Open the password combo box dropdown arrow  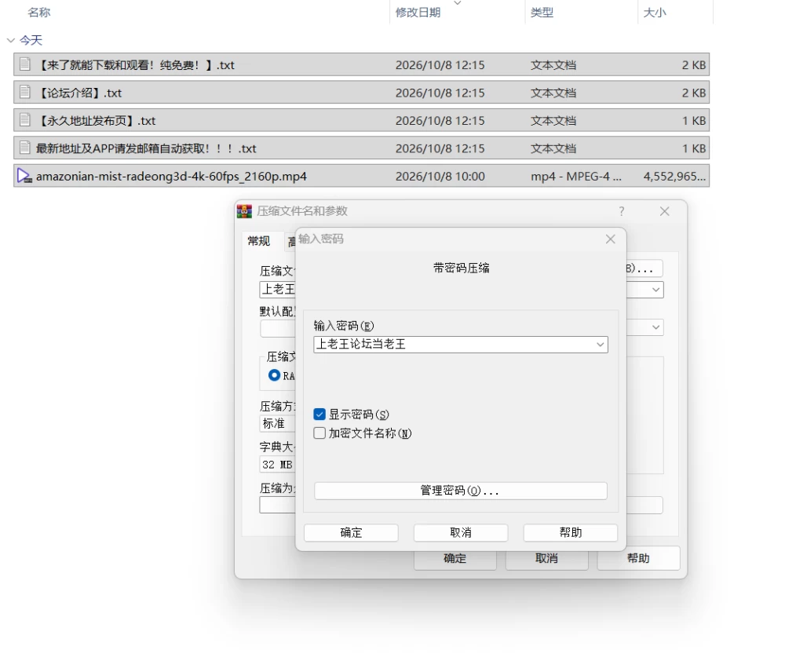600,345
